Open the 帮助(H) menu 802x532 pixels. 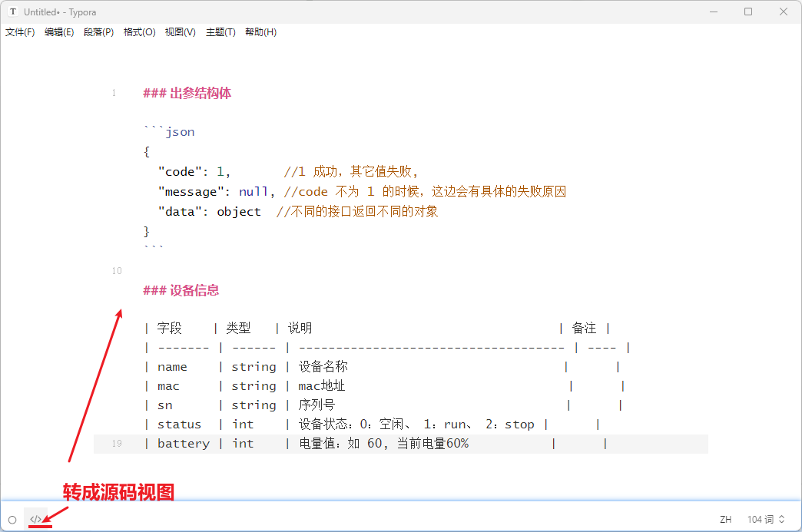[261, 32]
